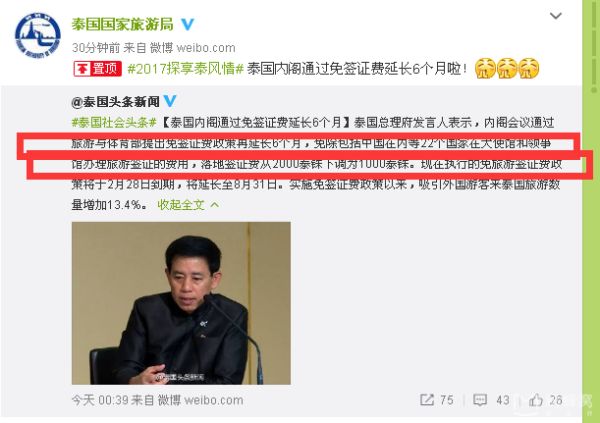
Task: Click the 今天 00:39 timestamp link
Action: click(100, 400)
